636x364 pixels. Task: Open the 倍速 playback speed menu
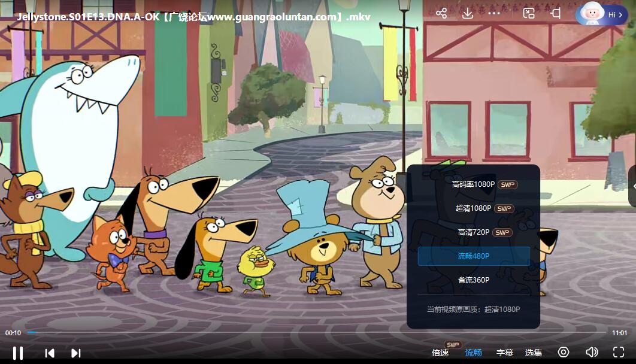[x=440, y=353]
